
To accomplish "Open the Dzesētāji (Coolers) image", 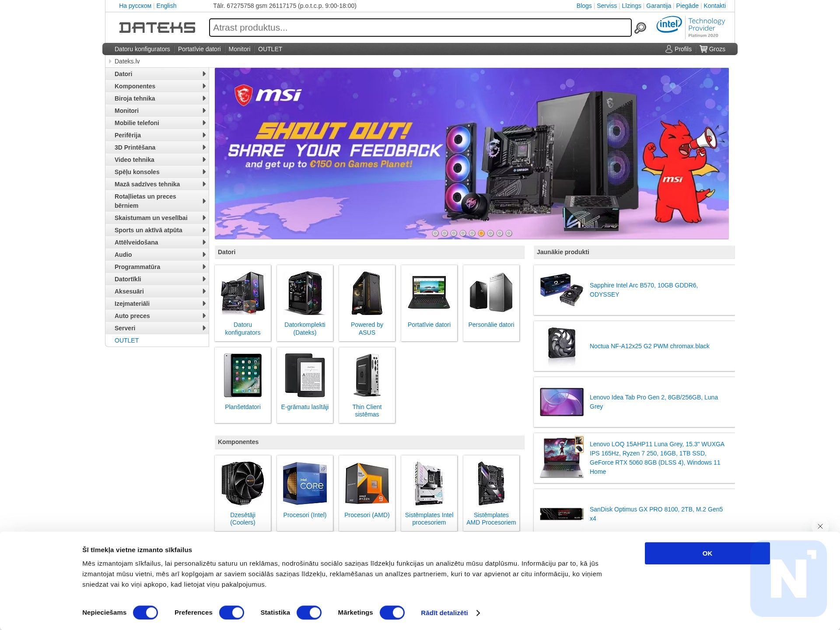I will [x=243, y=483].
